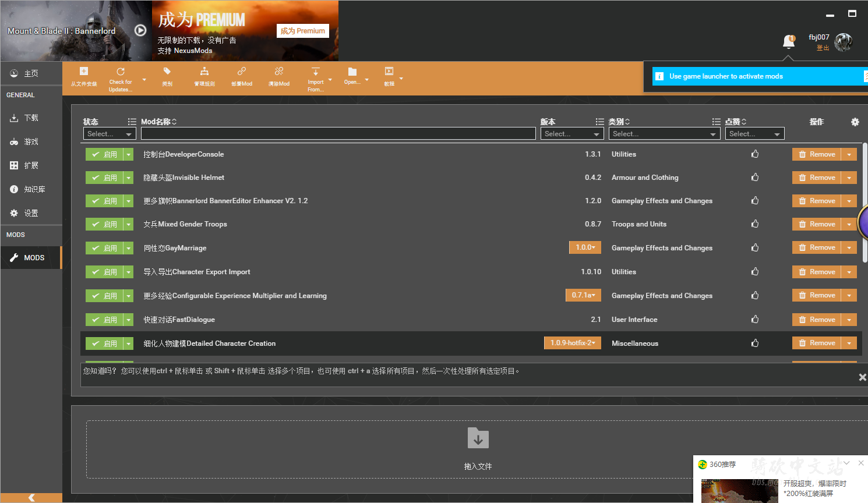Click the Deploy Mods (部署Mod) link icon
868x503 pixels.
coord(242,72)
